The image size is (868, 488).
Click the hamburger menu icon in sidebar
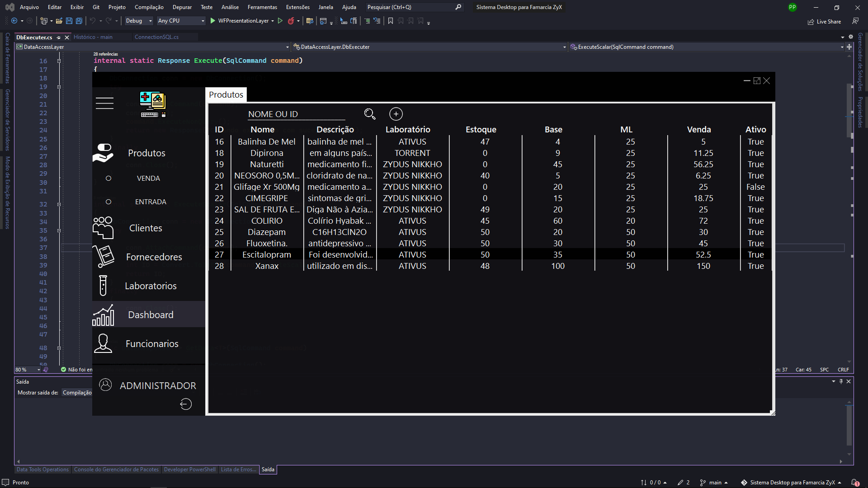point(104,103)
